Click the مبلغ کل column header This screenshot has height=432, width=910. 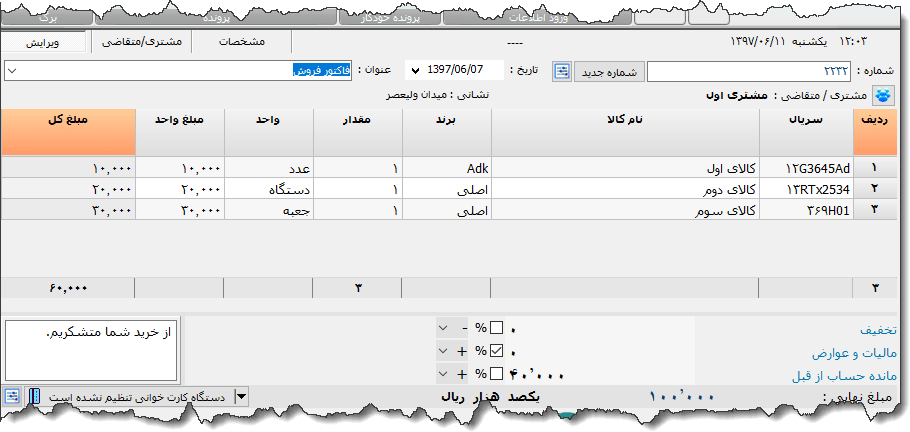coord(68,132)
